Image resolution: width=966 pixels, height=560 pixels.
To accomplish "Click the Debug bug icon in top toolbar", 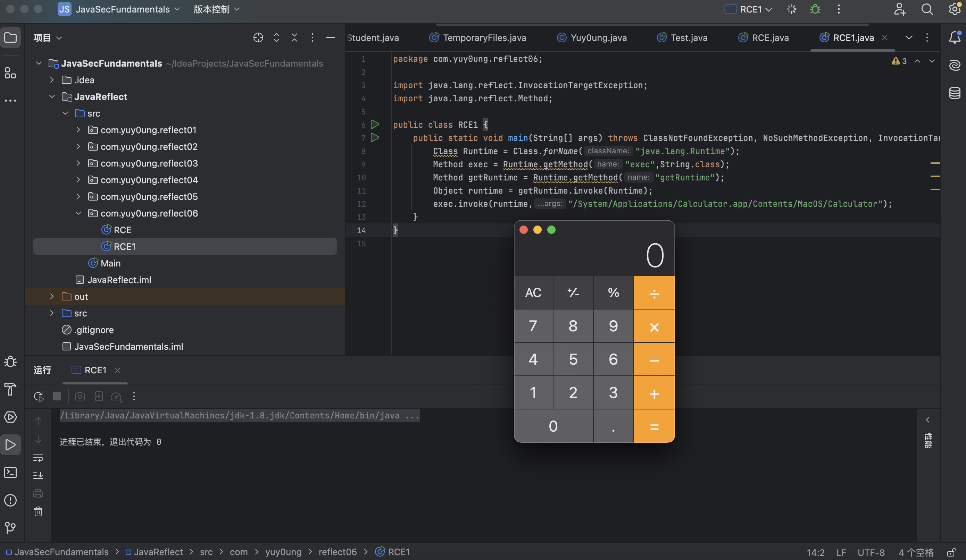I will click(x=815, y=9).
